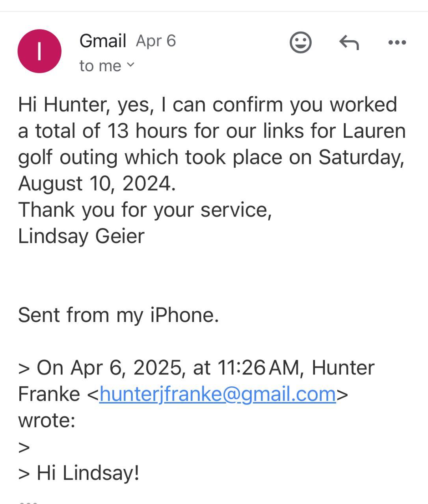Expand recipient details chevron beside "to me"

(x=130, y=65)
